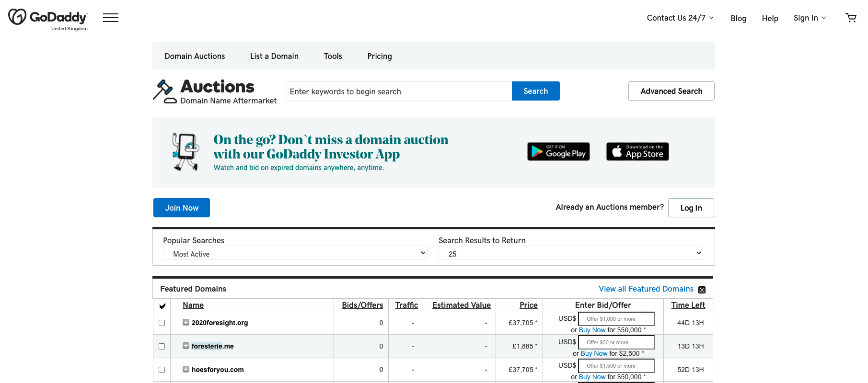This screenshot has height=383, width=868.
Task: Click the blue Search button
Action: 535,91
